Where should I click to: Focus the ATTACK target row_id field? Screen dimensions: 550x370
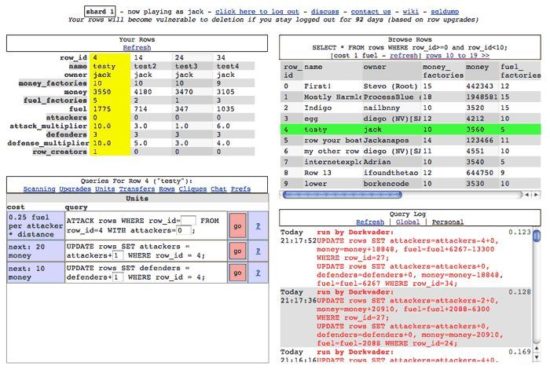pos(188,221)
